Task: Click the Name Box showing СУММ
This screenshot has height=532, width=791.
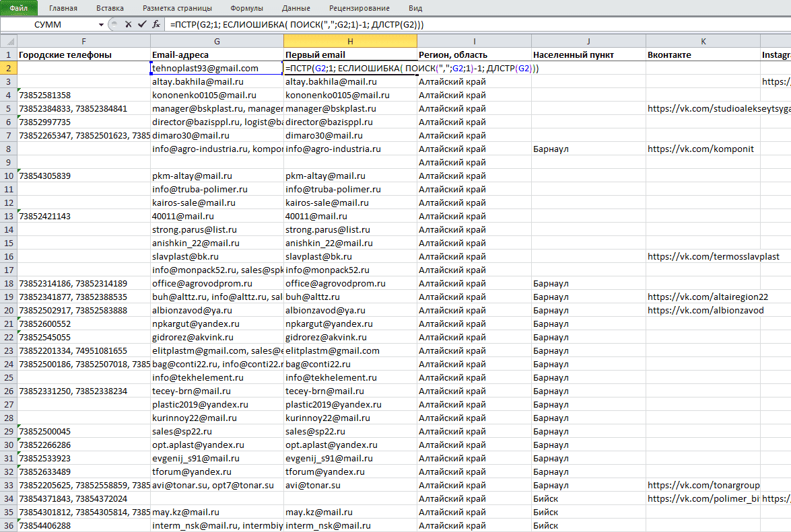Action: click(x=49, y=24)
